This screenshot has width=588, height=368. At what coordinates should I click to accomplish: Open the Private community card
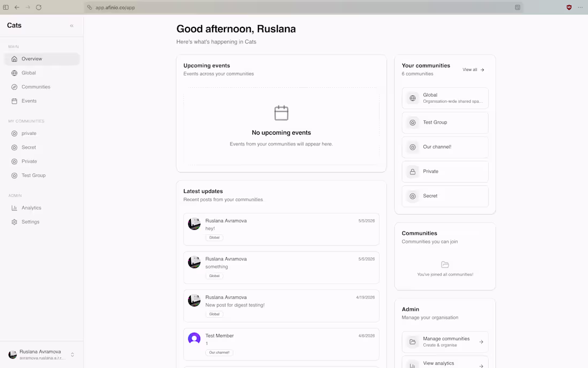[445, 172]
